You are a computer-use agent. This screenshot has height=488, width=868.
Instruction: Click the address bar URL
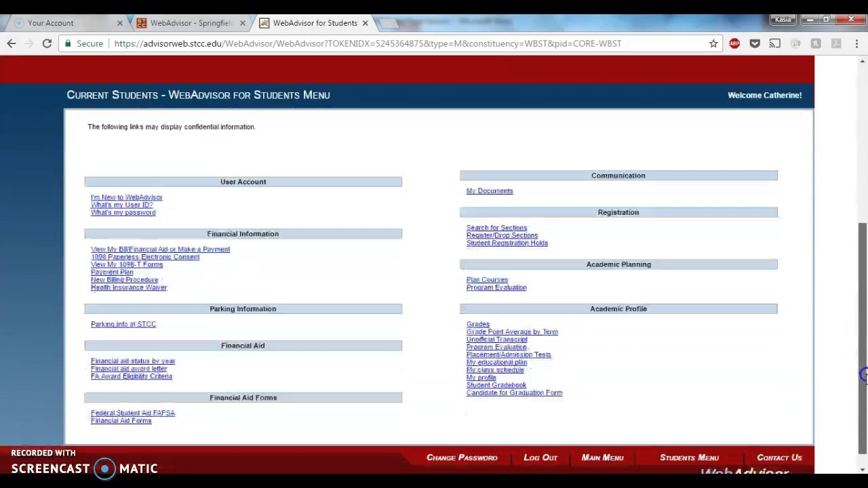click(368, 43)
